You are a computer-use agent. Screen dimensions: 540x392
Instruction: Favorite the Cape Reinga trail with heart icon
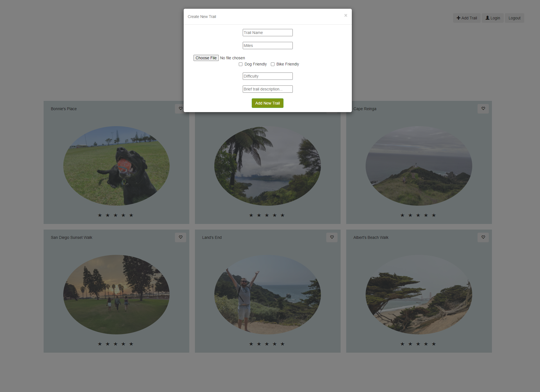click(x=483, y=109)
